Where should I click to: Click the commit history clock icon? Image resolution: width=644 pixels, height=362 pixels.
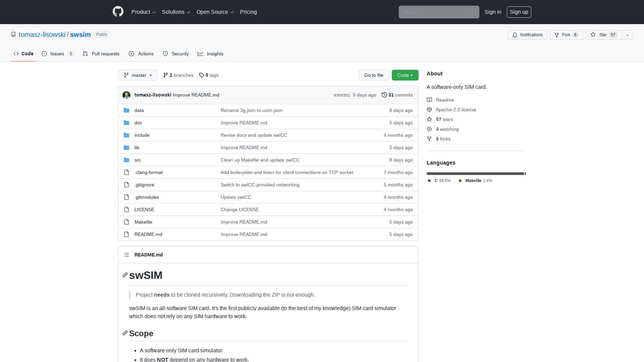point(384,95)
